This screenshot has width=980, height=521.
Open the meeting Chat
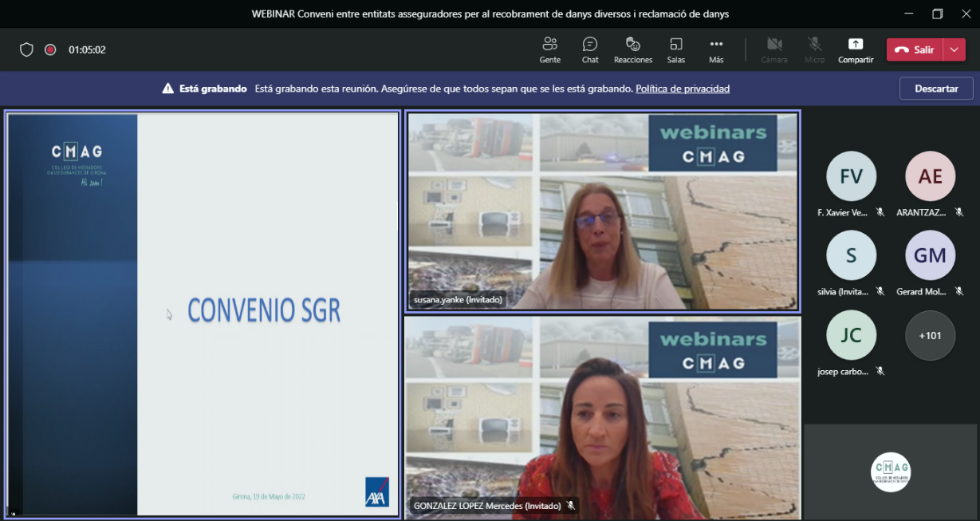(x=590, y=49)
